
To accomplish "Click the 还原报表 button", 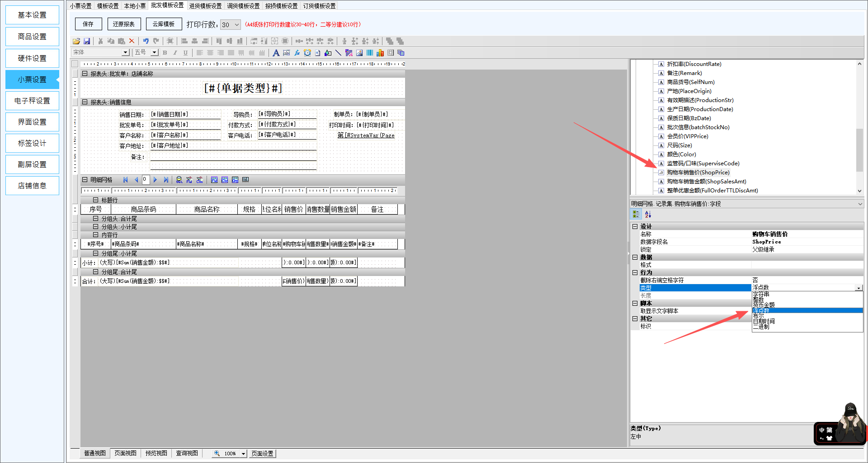I will pyautogui.click(x=124, y=24).
